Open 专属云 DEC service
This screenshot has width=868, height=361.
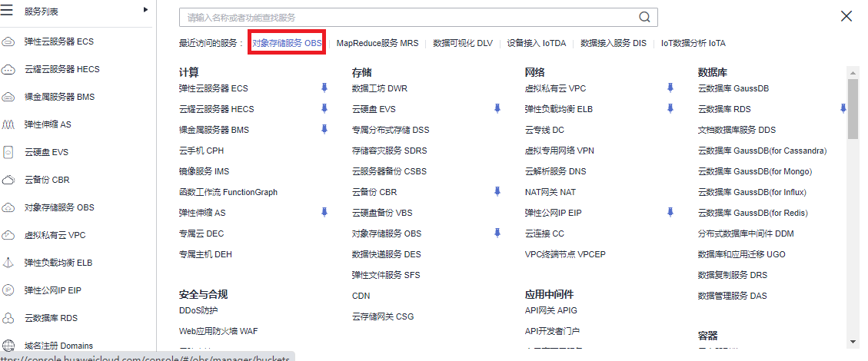tap(201, 233)
